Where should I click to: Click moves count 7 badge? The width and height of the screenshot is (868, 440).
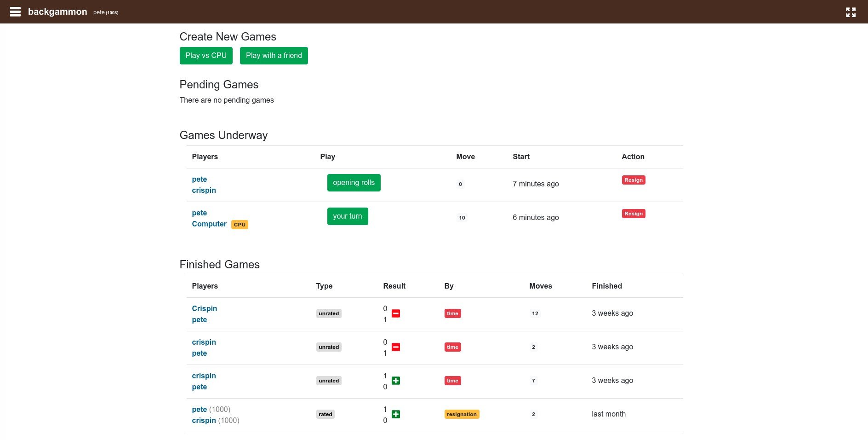click(533, 381)
